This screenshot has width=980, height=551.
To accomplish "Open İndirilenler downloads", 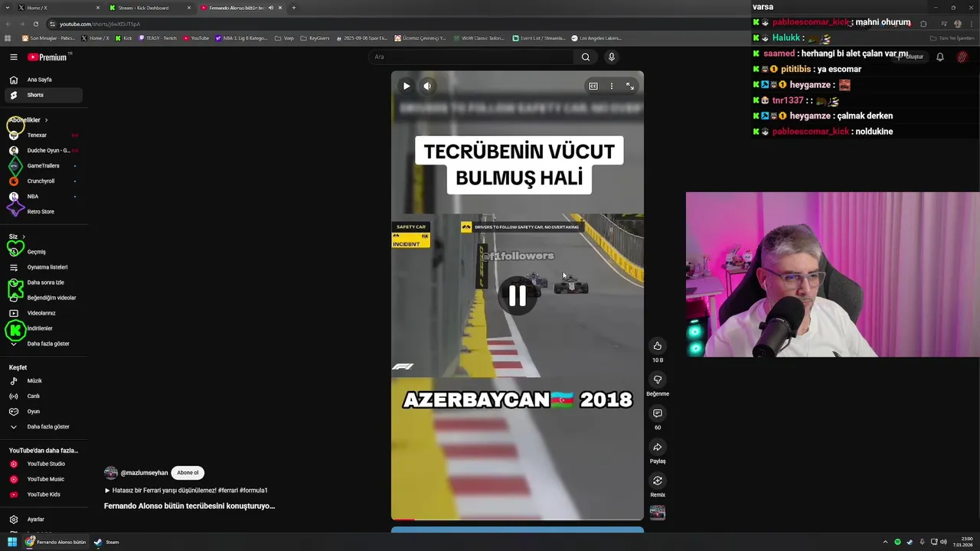I will click(x=44, y=328).
